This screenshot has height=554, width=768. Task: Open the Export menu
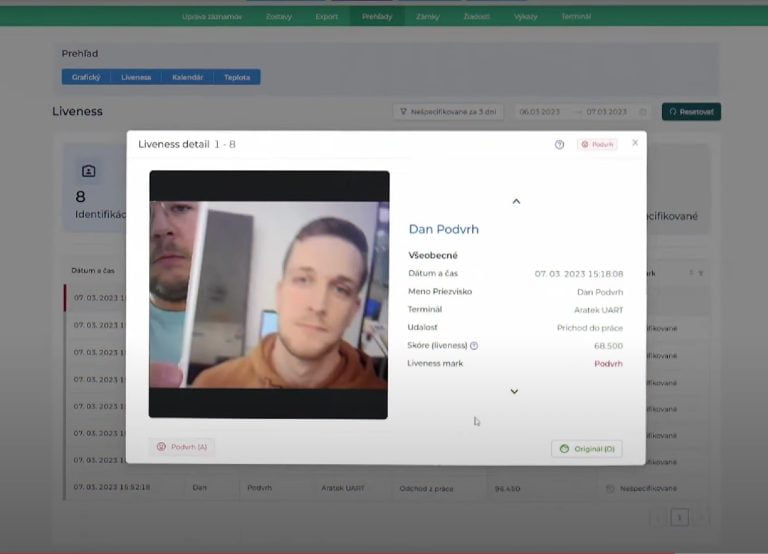[326, 17]
